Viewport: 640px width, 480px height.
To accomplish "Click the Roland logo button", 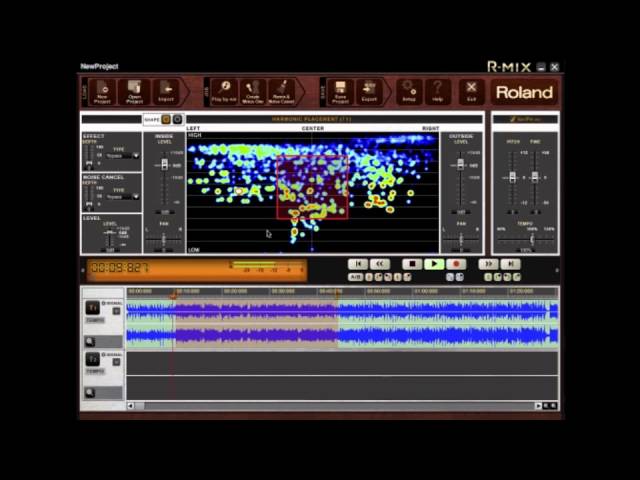I will [524, 92].
